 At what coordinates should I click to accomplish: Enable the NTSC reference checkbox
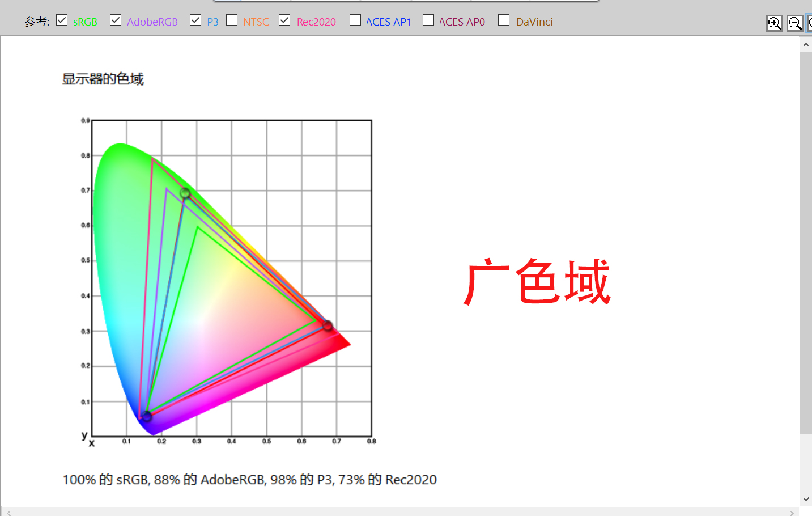point(232,20)
